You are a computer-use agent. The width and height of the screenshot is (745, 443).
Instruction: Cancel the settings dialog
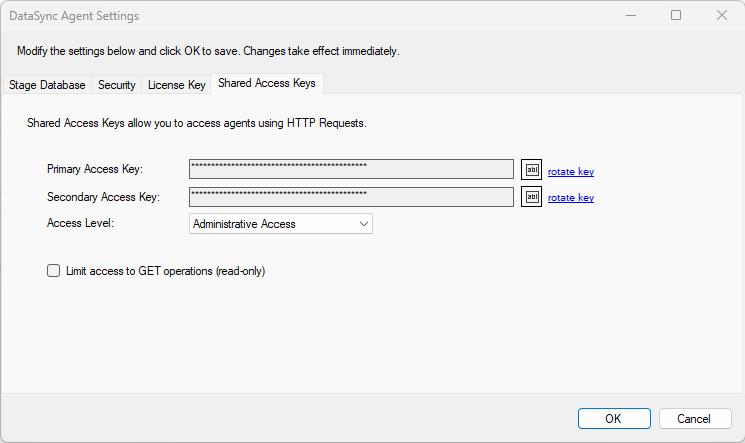click(695, 419)
